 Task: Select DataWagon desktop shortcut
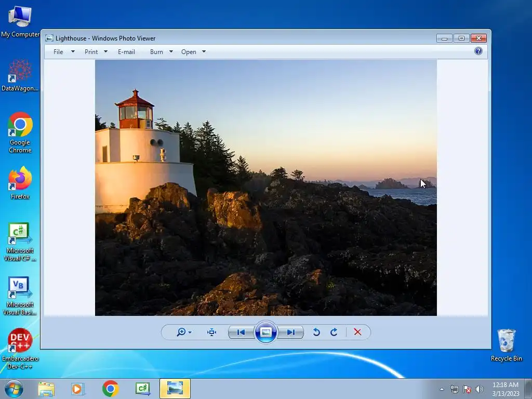click(20, 75)
